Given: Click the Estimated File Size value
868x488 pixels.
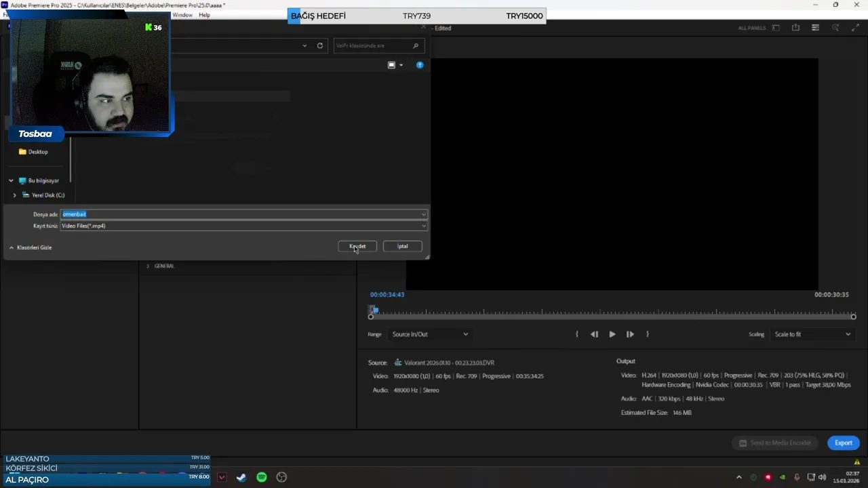Looking at the screenshot, I should coord(682,413).
